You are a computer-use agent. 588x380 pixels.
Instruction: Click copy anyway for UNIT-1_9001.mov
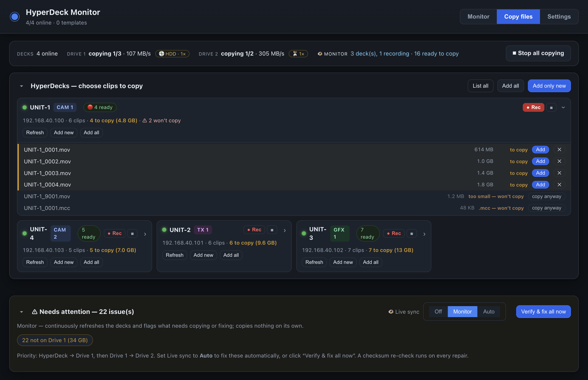546,196
